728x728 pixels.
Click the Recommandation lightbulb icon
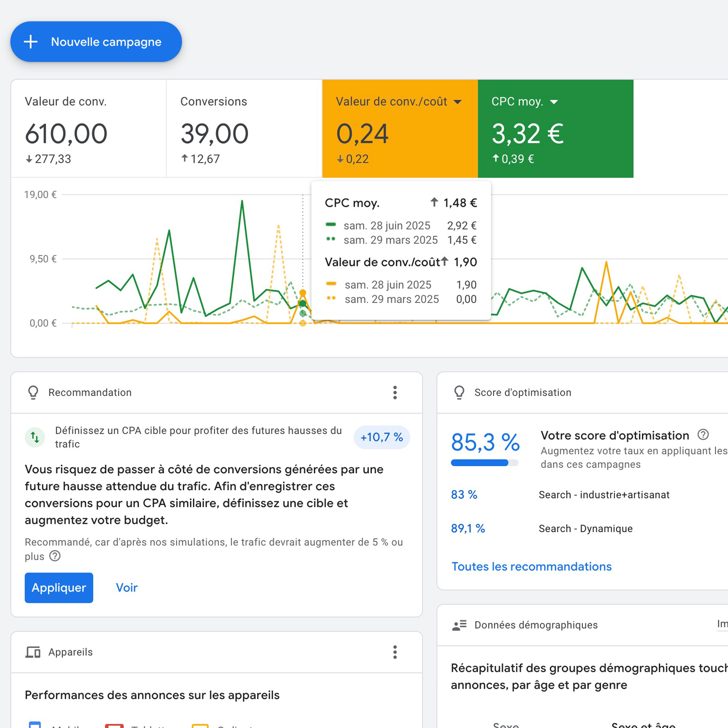coord(33,393)
